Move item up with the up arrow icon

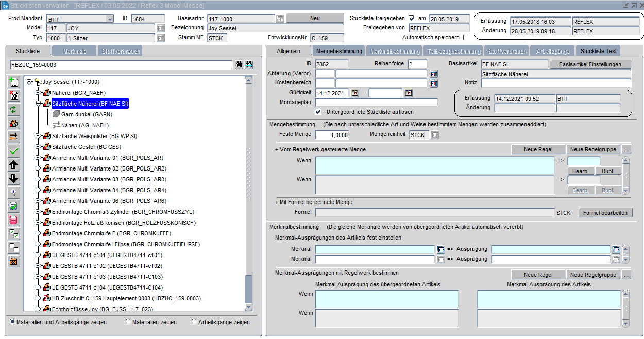tap(14, 165)
